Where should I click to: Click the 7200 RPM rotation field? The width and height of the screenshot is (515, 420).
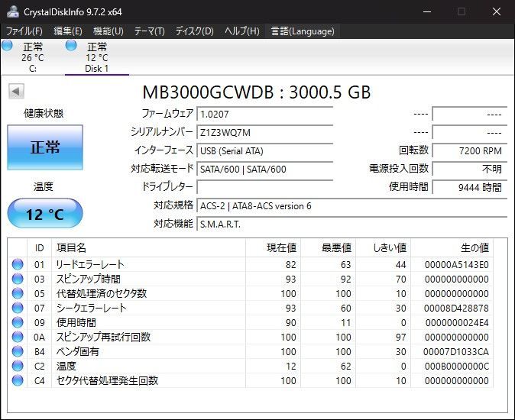click(470, 151)
